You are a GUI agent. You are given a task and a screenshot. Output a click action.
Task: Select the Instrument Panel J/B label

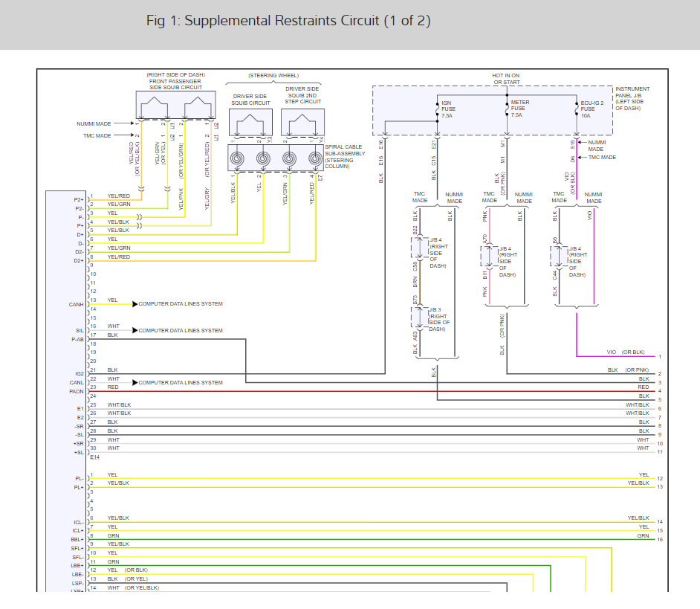pos(632,98)
